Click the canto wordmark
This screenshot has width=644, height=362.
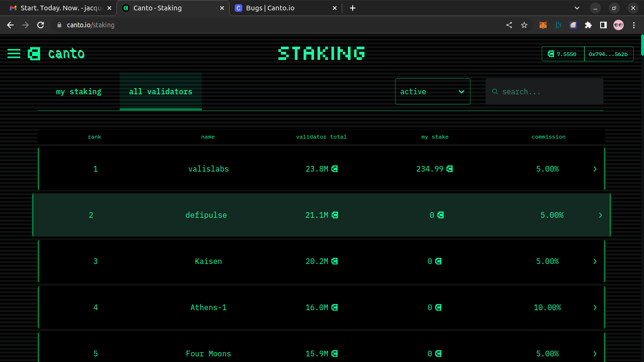(x=66, y=54)
